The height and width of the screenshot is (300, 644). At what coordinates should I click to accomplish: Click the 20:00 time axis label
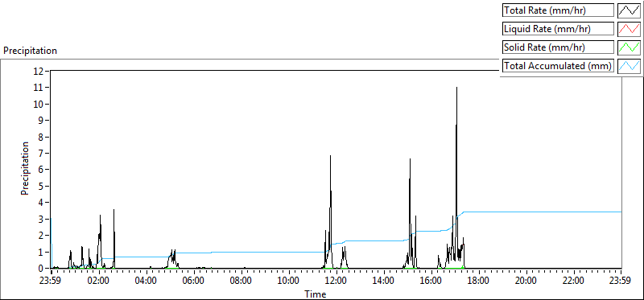(526, 282)
